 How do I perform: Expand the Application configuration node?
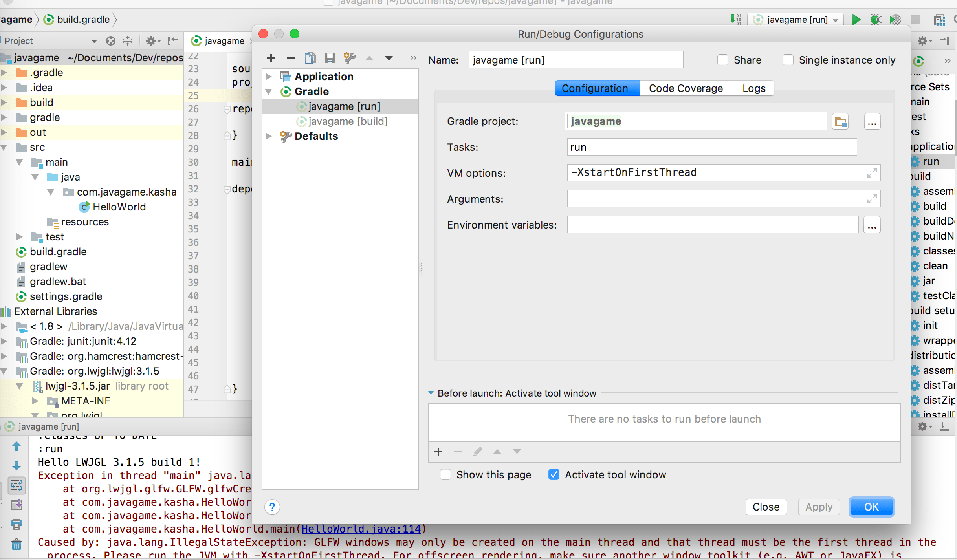coord(269,77)
